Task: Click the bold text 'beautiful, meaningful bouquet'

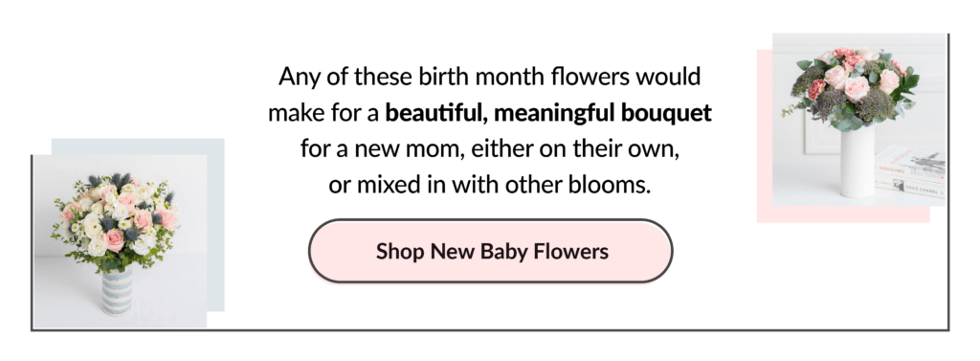Action: [x=548, y=113]
